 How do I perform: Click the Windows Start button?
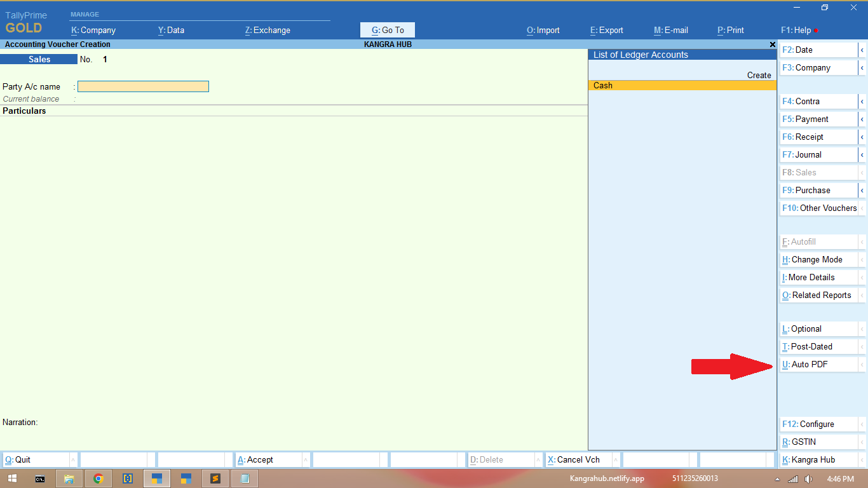[12, 478]
